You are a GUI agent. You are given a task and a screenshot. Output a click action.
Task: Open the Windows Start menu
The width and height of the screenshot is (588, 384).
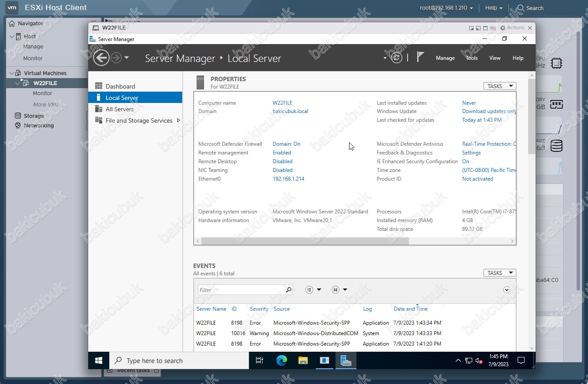pyautogui.click(x=99, y=360)
